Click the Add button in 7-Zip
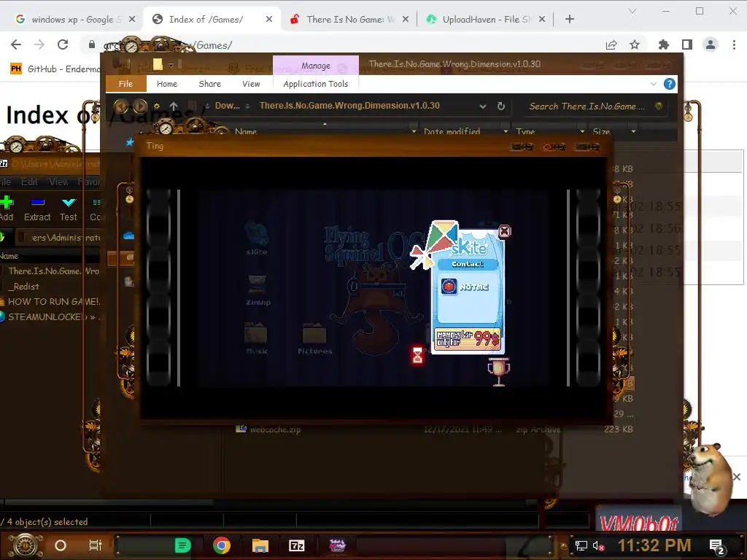The height and width of the screenshot is (560, 747). pos(7,209)
